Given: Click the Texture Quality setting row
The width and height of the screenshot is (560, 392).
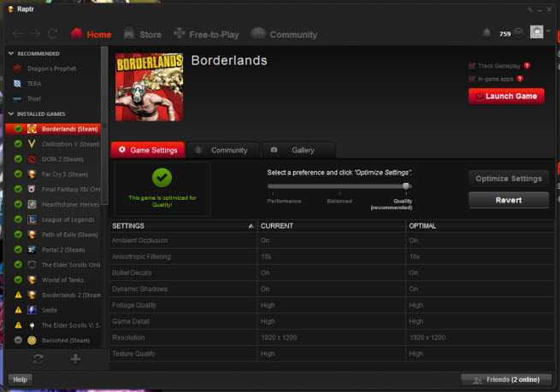Looking at the screenshot, I should point(332,354).
